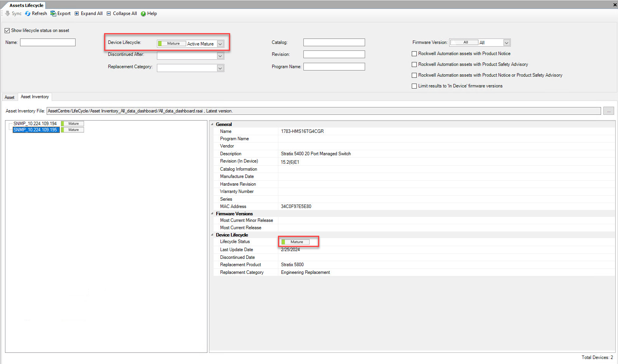Click Mature badge beside SNMP_10.224.109.195

point(72,130)
